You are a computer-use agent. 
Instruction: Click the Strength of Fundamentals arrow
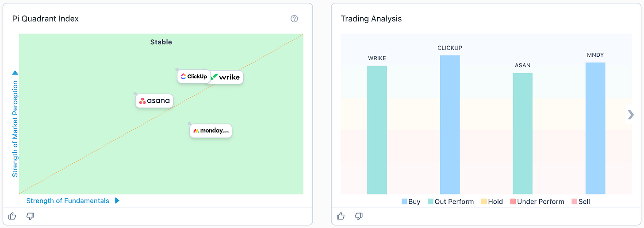point(117,201)
